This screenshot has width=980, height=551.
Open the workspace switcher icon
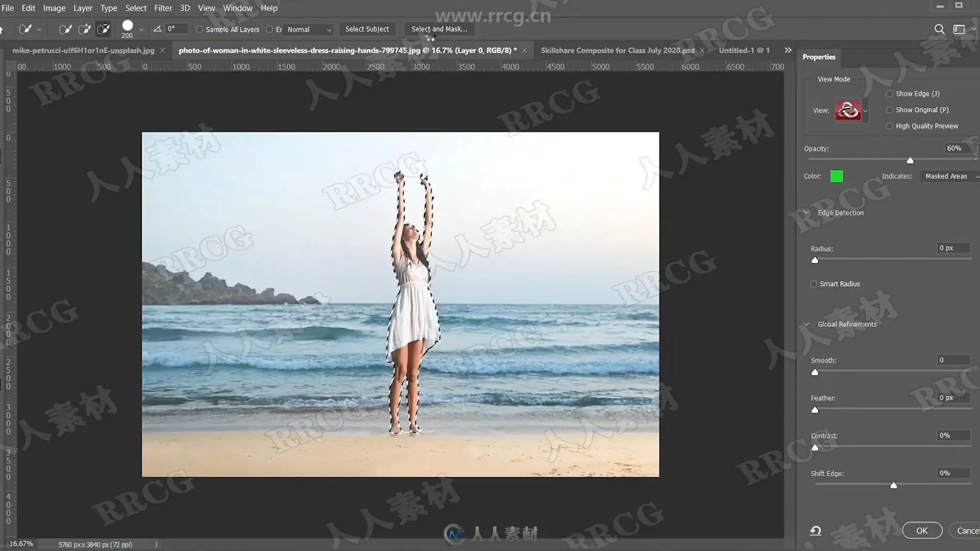(x=959, y=29)
